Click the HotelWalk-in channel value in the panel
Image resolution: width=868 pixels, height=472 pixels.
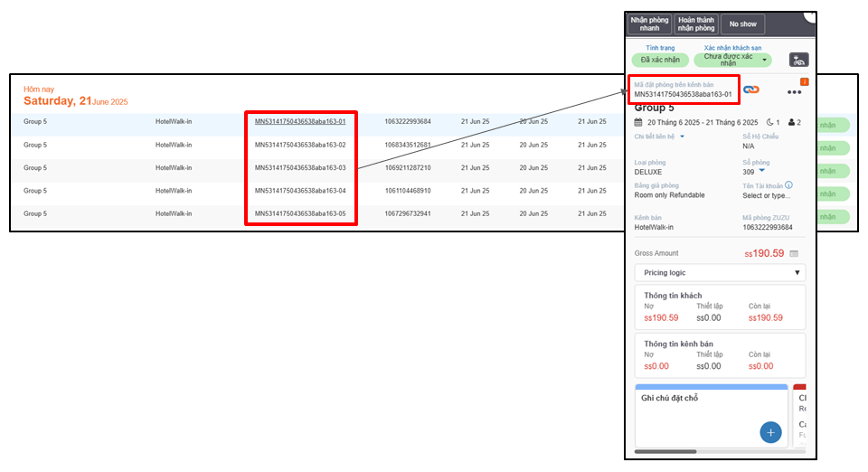(x=654, y=228)
